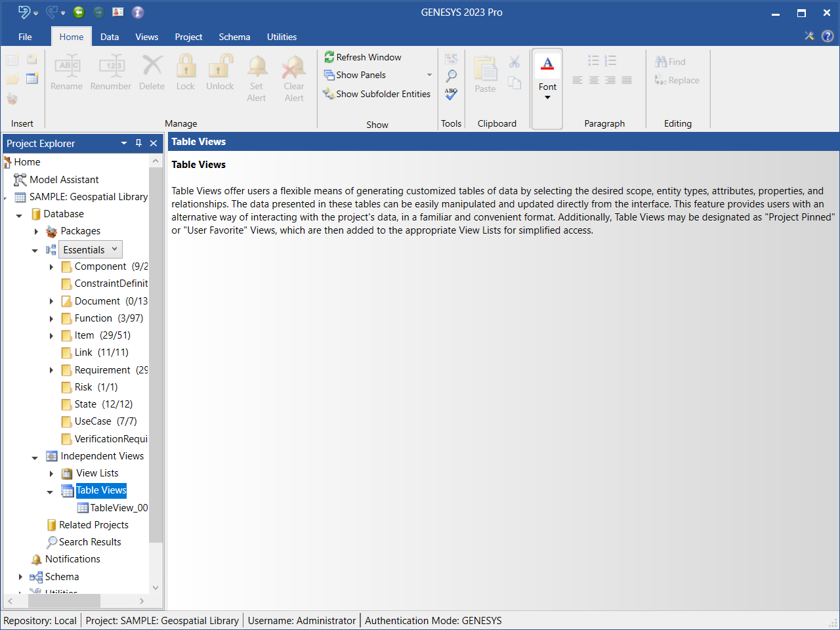
Task: Click the magnifier search tool icon
Action: click(x=451, y=76)
